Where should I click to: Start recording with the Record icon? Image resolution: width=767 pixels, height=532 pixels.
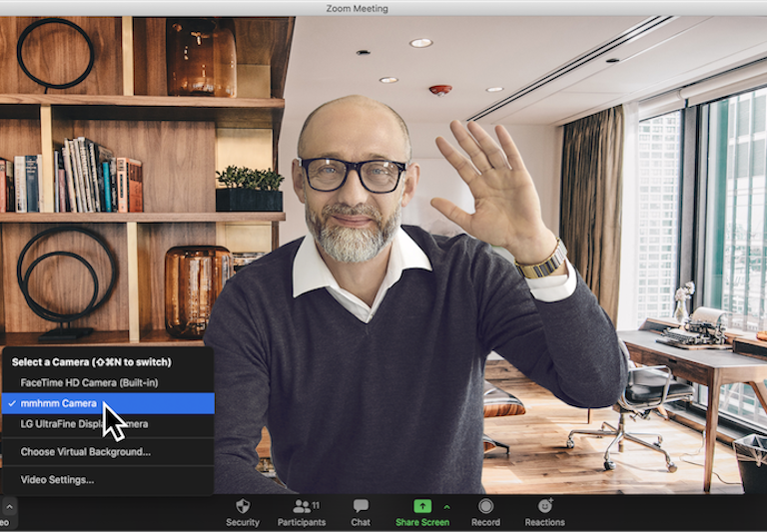(x=485, y=506)
